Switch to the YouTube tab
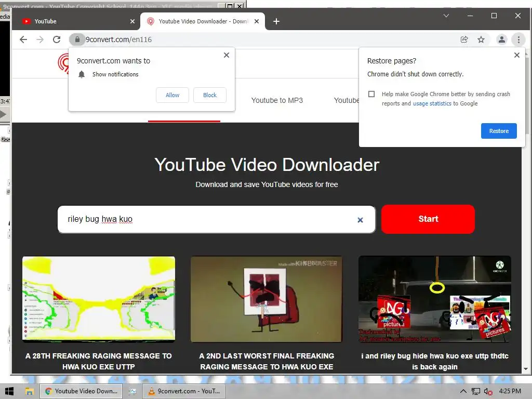The image size is (532, 399). coord(76,21)
